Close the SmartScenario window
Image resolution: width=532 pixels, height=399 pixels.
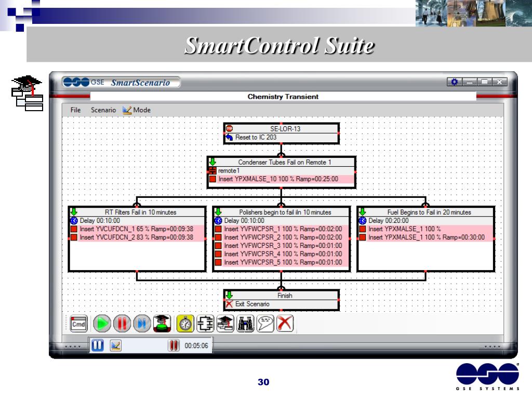coord(500,82)
